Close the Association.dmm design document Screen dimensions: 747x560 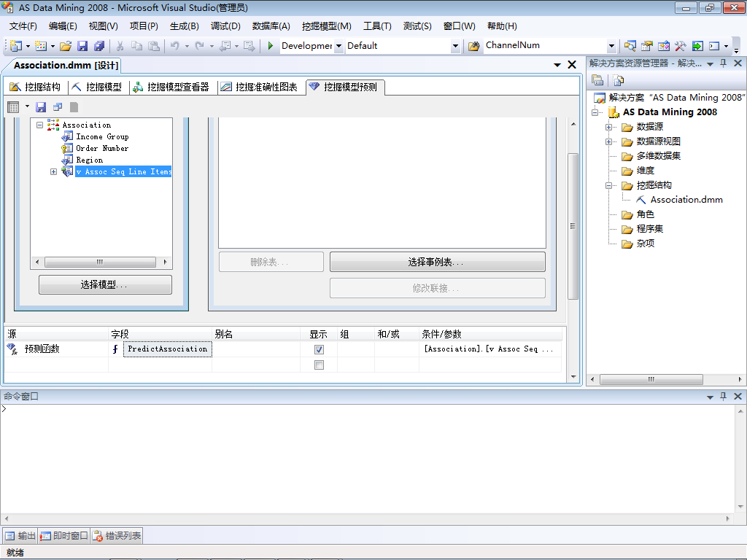pyautogui.click(x=572, y=65)
